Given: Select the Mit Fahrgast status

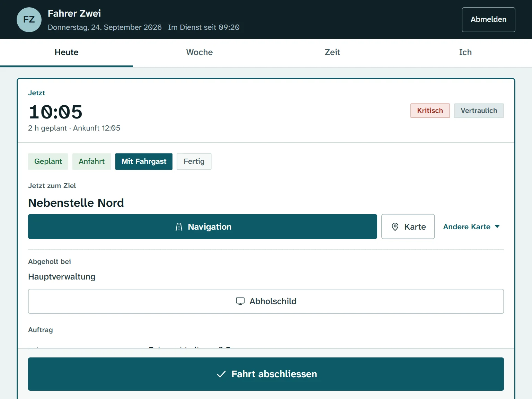Looking at the screenshot, I should pos(144,161).
